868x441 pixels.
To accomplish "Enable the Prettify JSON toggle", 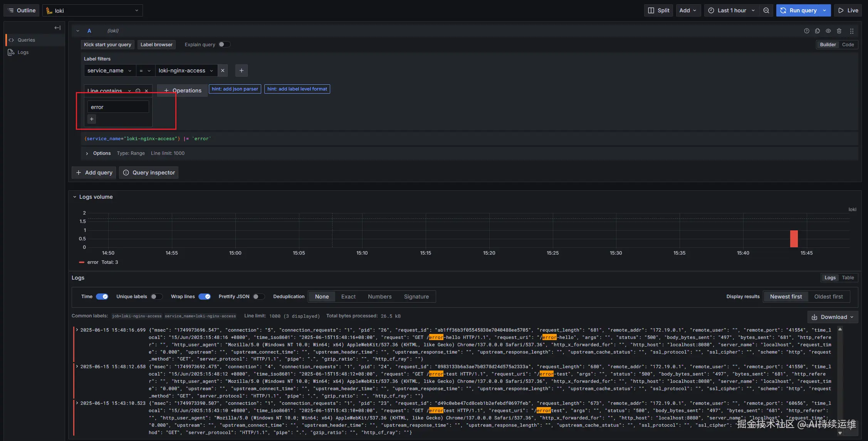I will [259, 297].
